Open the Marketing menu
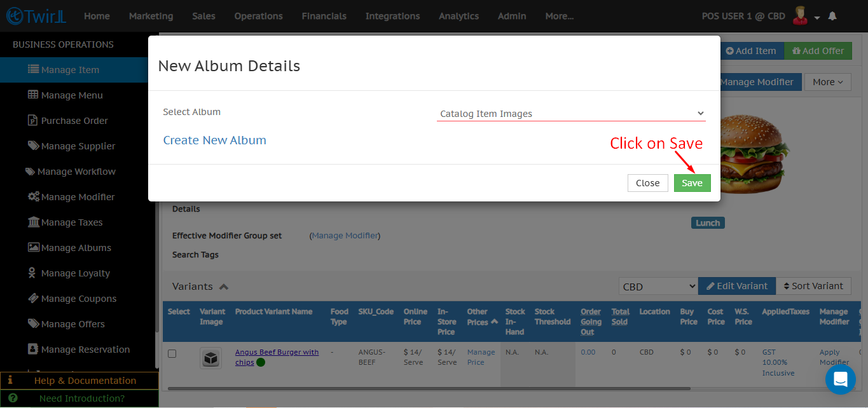The image size is (868, 408). click(151, 16)
